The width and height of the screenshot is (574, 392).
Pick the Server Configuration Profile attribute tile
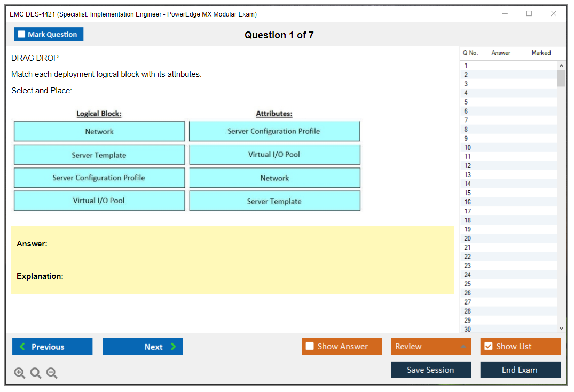pos(274,131)
